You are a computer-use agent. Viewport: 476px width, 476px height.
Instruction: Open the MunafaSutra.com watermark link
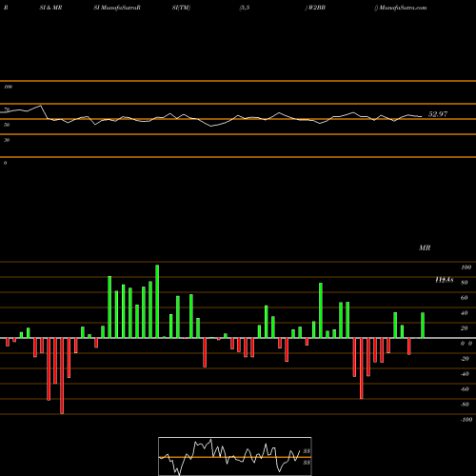pyautogui.click(x=403, y=8)
